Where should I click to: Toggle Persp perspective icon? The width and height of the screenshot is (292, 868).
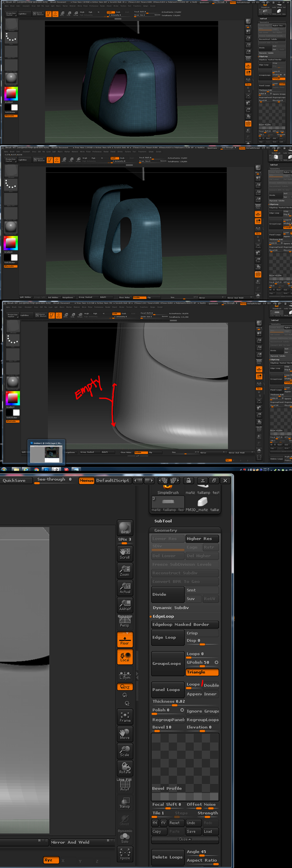click(125, 621)
